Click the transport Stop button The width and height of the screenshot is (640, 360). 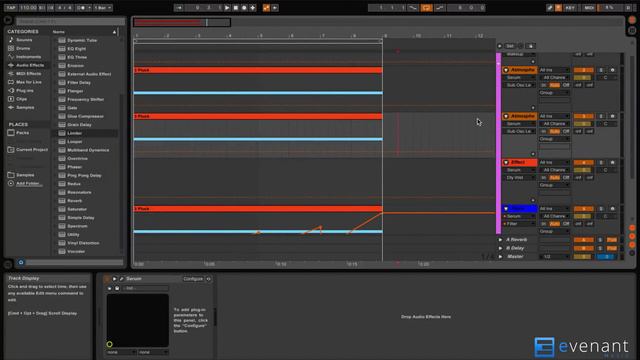tap(236, 8)
